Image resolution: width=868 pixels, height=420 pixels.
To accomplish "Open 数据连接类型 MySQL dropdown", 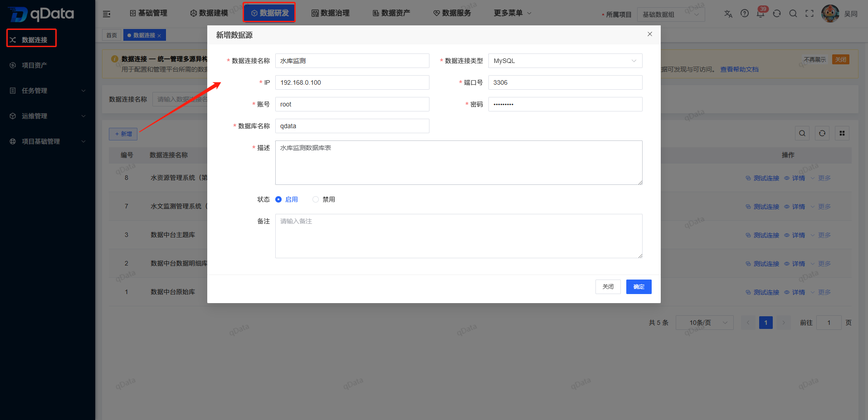I will click(565, 61).
